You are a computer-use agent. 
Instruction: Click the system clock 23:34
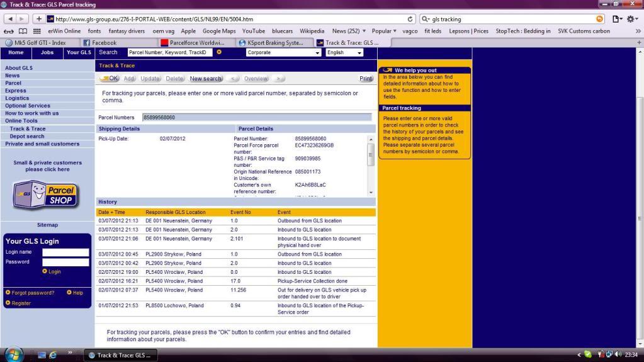pyautogui.click(x=631, y=354)
